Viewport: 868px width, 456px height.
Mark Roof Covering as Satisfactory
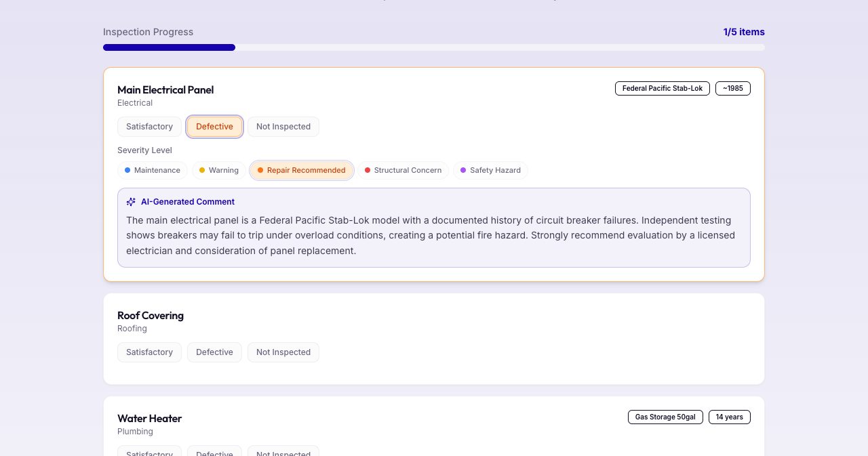[149, 352]
